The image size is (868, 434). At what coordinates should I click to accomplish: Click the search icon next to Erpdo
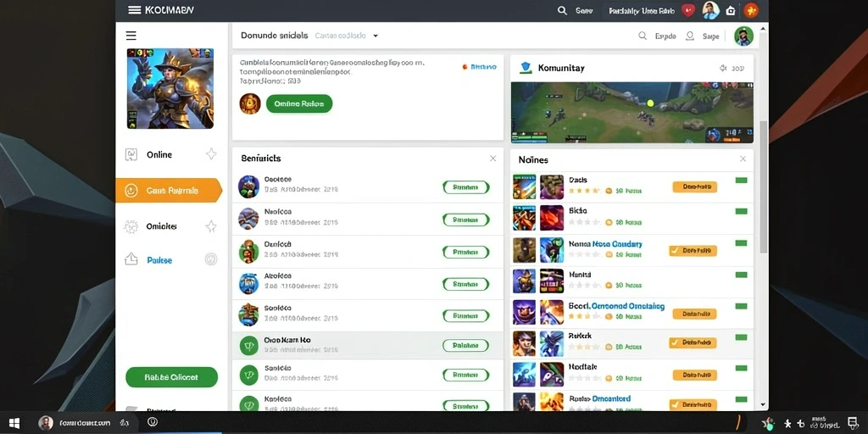click(x=643, y=36)
